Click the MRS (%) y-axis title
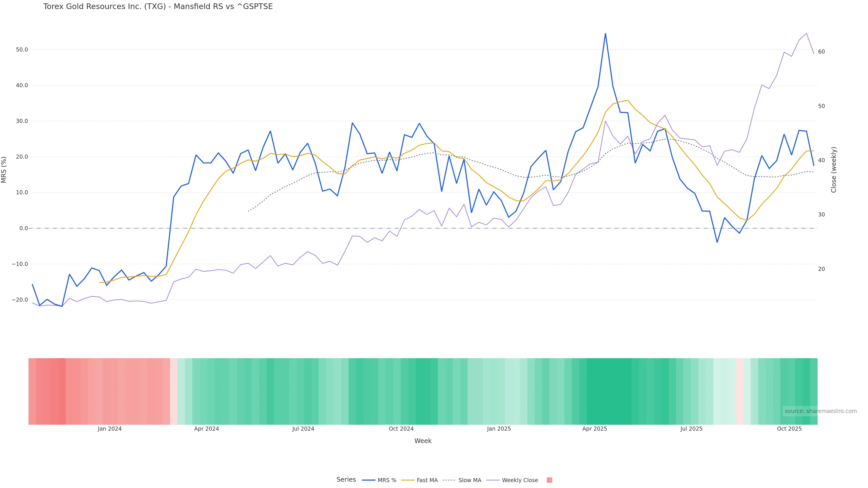Viewport: 868px width, 488px height. click(x=4, y=170)
